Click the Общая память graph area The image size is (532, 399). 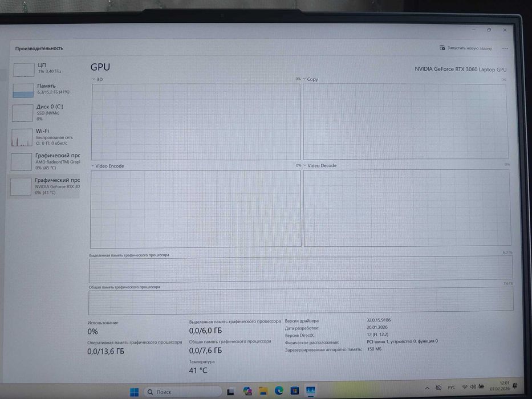coord(301,302)
